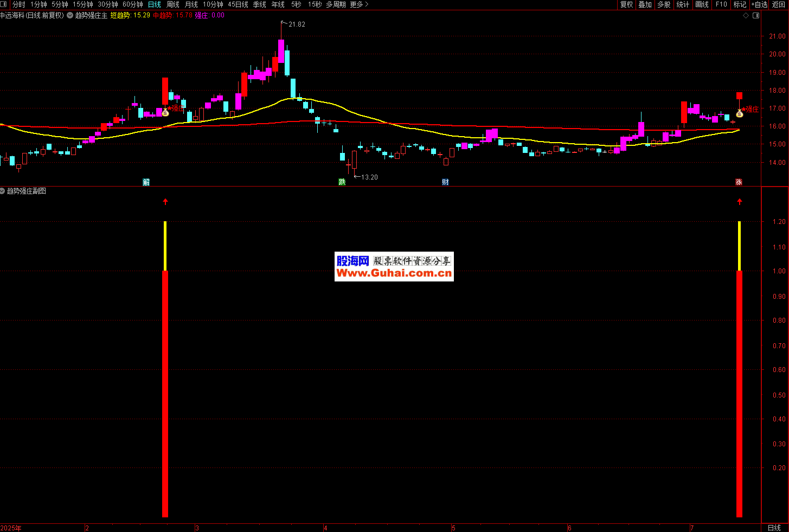
Task: Click the 强庄: 0.00 indicator value
Action: (x=210, y=15)
